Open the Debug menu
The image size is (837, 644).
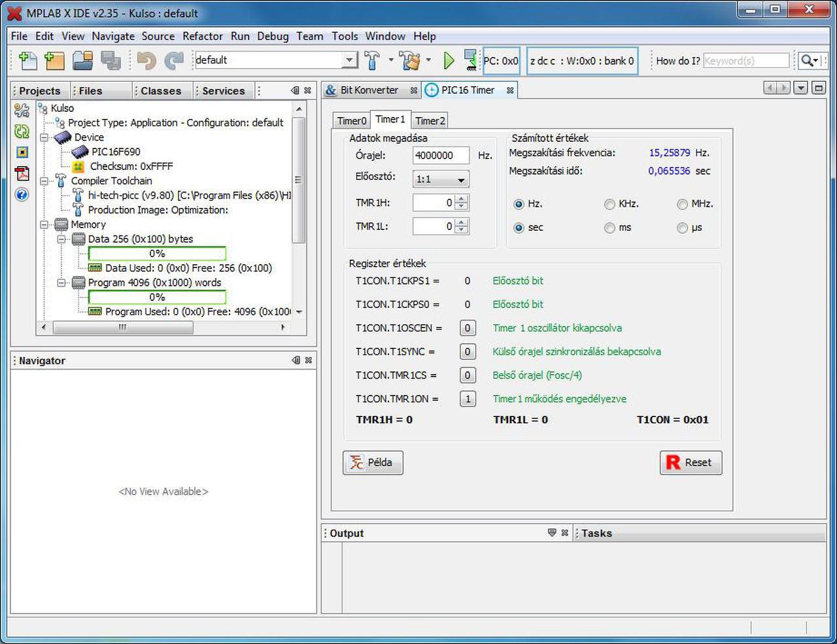click(273, 36)
